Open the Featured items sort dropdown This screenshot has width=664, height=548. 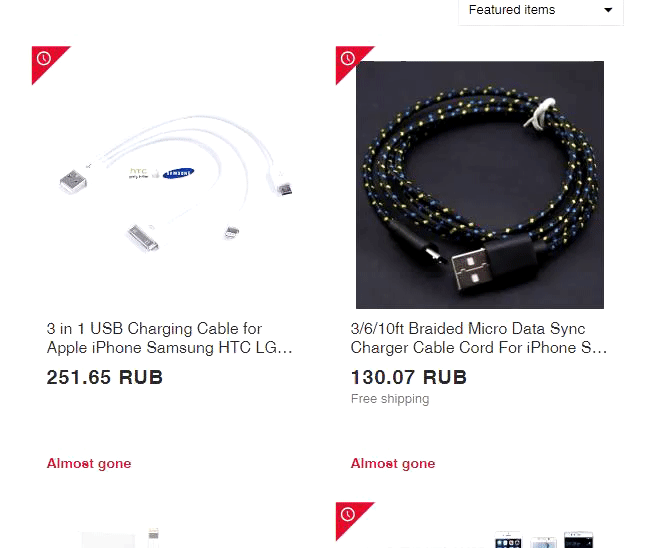click(541, 10)
